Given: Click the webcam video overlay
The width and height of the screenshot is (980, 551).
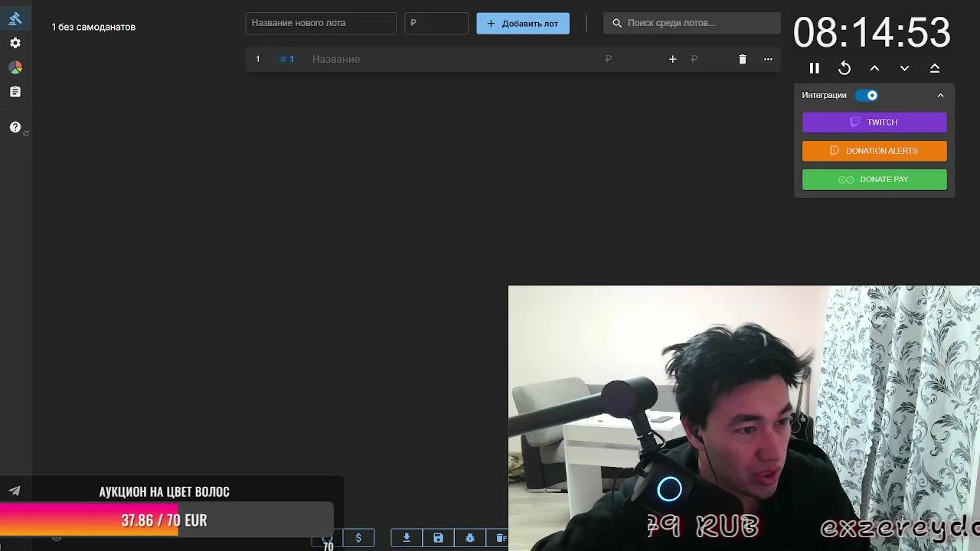Looking at the screenshot, I should (744, 418).
